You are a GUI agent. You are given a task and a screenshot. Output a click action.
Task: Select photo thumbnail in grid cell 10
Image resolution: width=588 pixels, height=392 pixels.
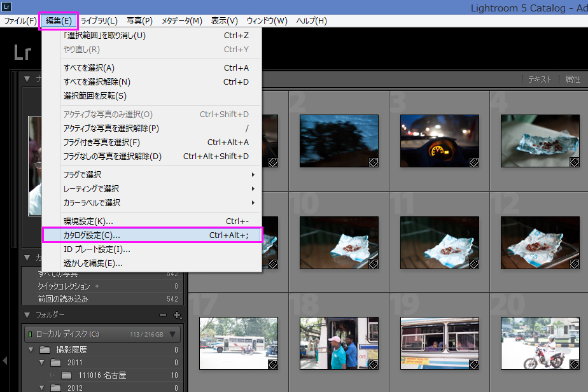pos(339,242)
